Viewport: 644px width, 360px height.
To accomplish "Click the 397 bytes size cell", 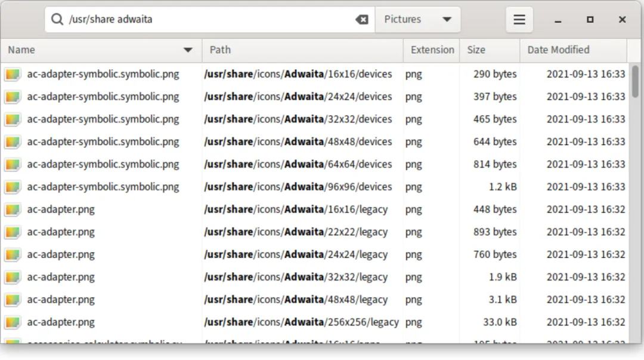I will click(495, 97).
